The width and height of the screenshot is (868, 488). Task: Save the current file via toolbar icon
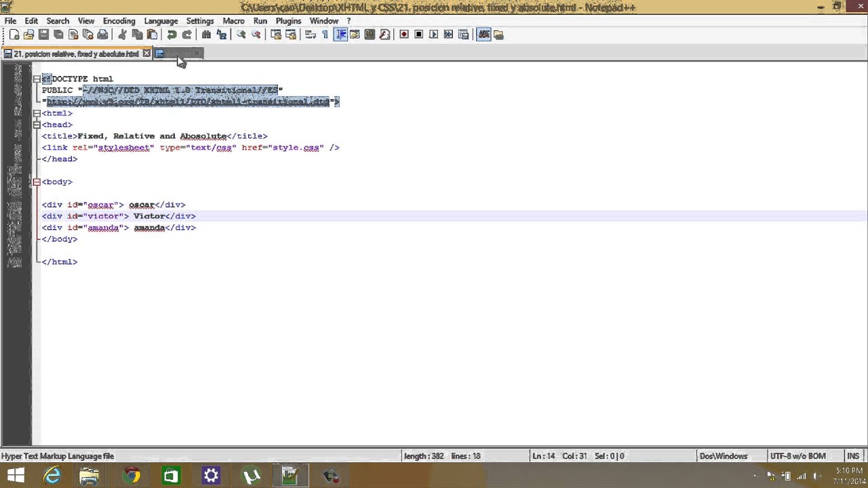43,35
